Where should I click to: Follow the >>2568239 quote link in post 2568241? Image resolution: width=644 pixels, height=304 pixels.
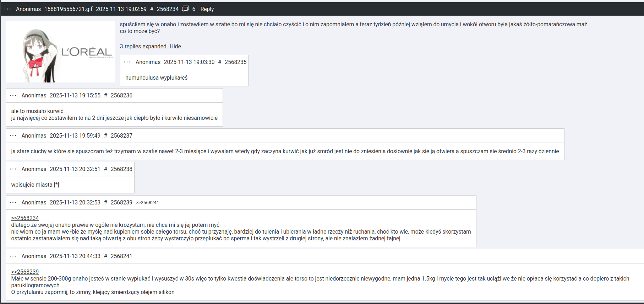tap(25, 272)
